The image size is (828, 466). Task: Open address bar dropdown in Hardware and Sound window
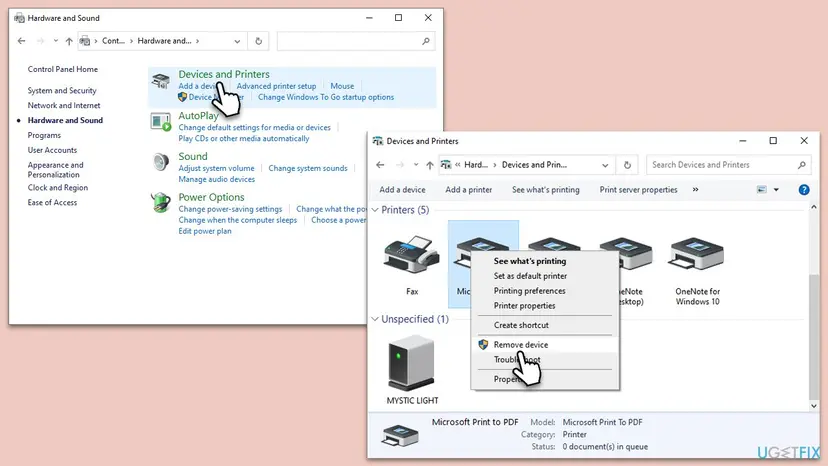(237, 41)
